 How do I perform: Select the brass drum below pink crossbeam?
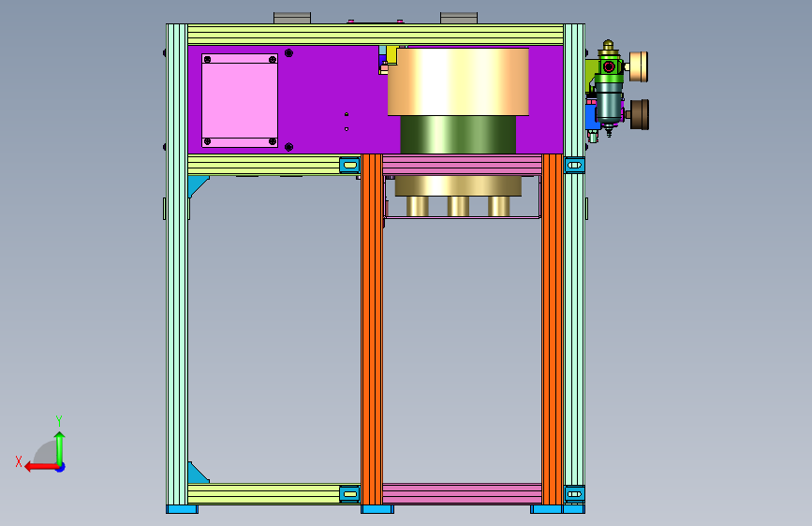pos(458,186)
